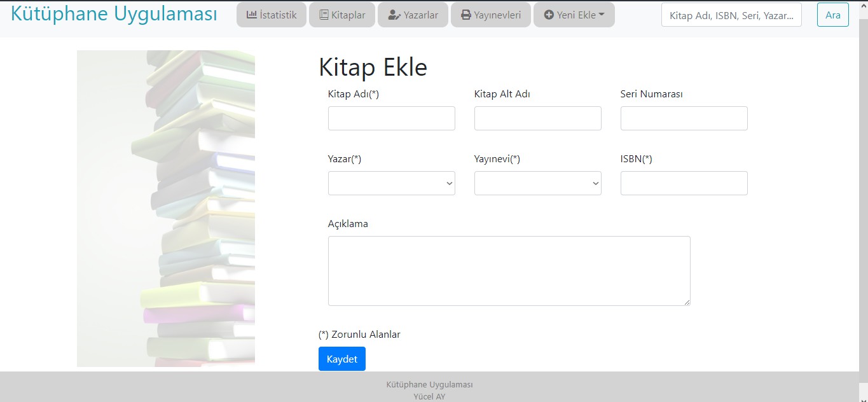
Task: Click the İstatistik bar chart icon
Action: click(251, 15)
